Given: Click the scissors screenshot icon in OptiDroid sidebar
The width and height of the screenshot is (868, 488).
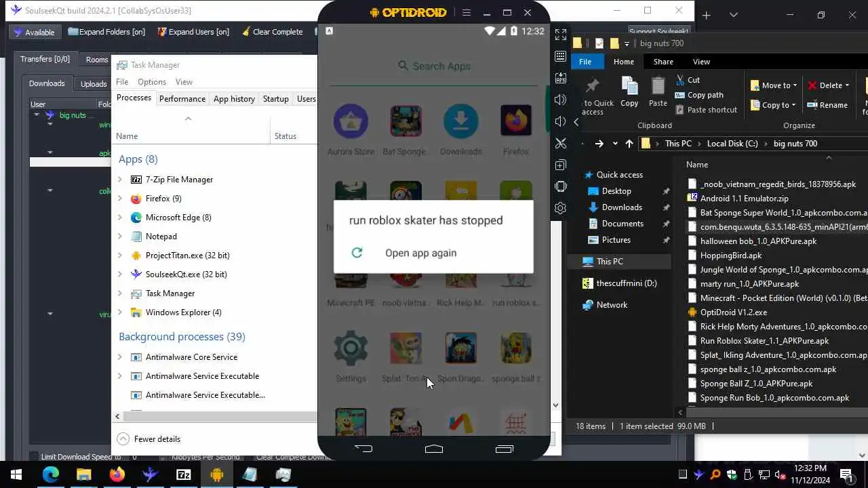Looking at the screenshot, I should pos(560,143).
